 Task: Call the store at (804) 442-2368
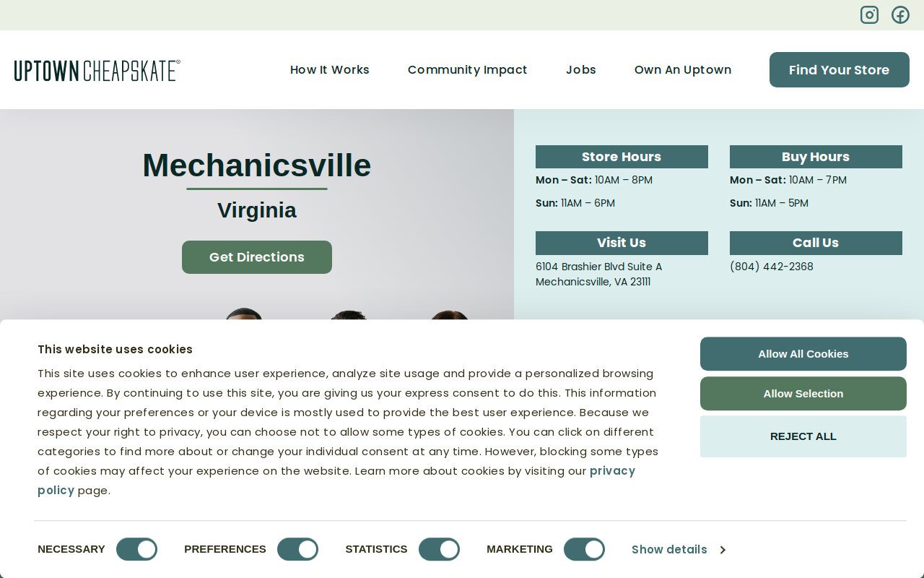(x=772, y=267)
